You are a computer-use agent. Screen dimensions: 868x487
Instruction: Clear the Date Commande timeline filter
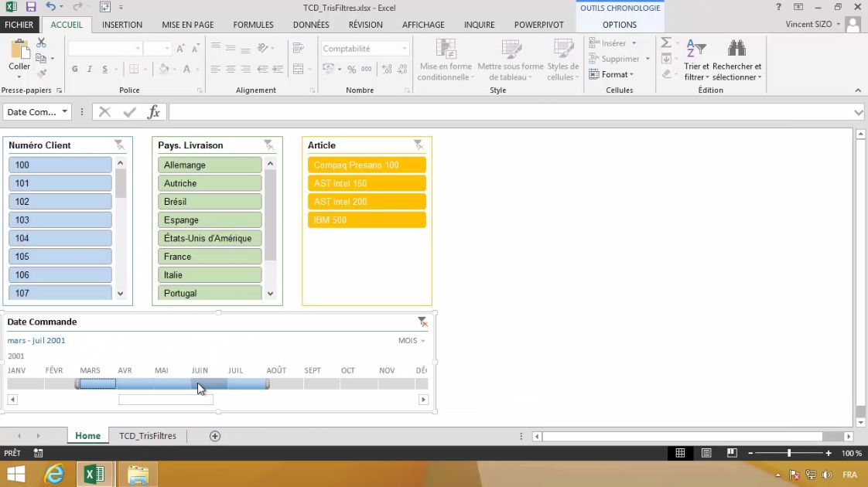coord(422,322)
